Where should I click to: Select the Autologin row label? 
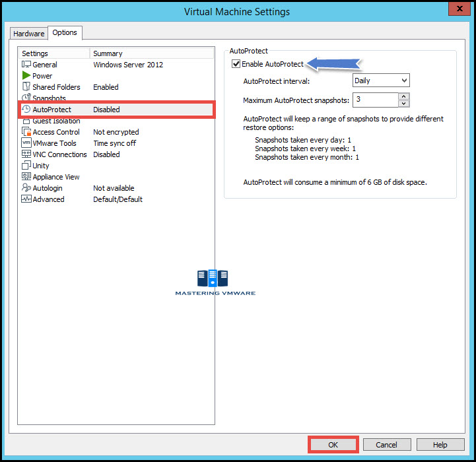48,188
